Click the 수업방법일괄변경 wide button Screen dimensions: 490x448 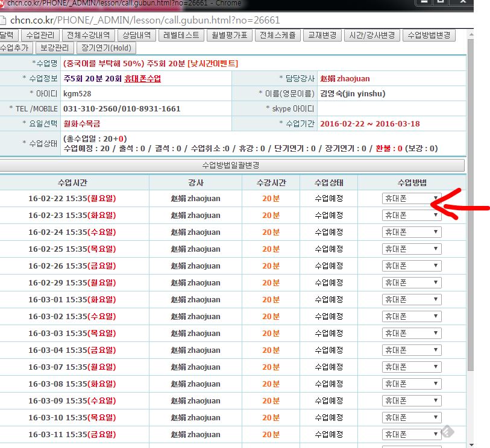231,166
